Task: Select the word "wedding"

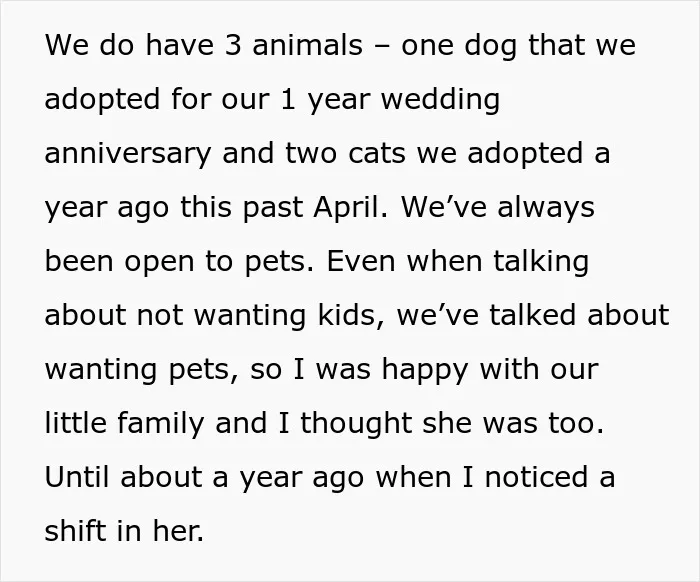Action: click(x=440, y=100)
